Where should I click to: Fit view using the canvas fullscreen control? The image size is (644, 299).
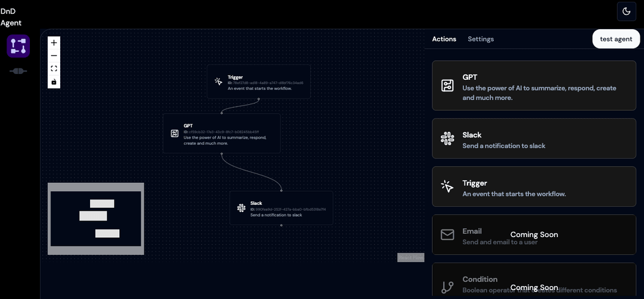54,68
